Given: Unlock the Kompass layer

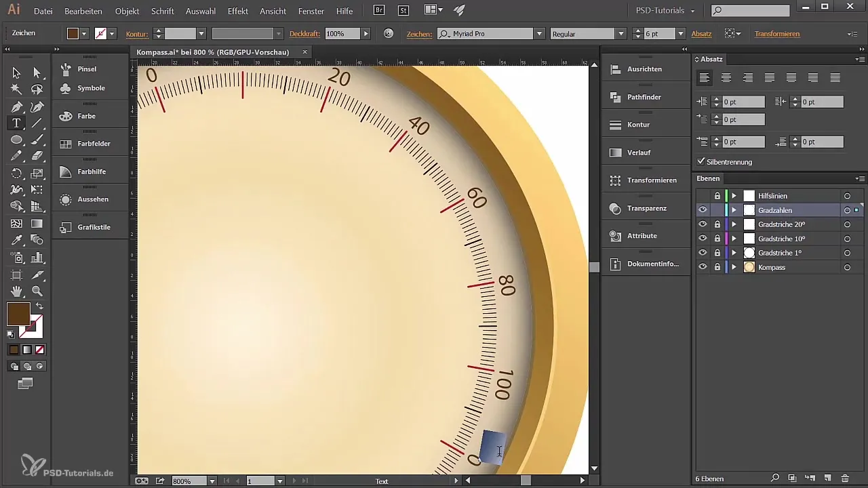Looking at the screenshot, I should [x=717, y=267].
